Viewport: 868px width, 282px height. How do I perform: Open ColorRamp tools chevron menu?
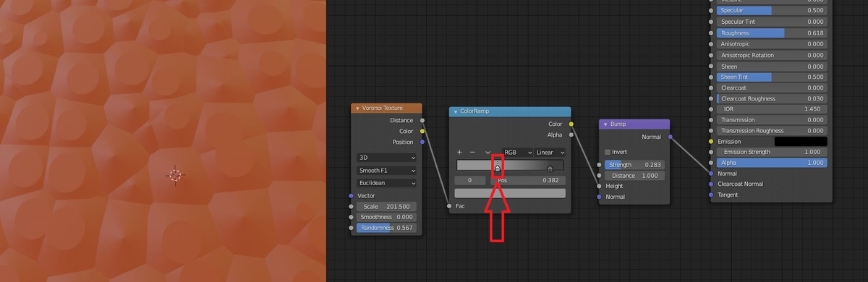488,153
